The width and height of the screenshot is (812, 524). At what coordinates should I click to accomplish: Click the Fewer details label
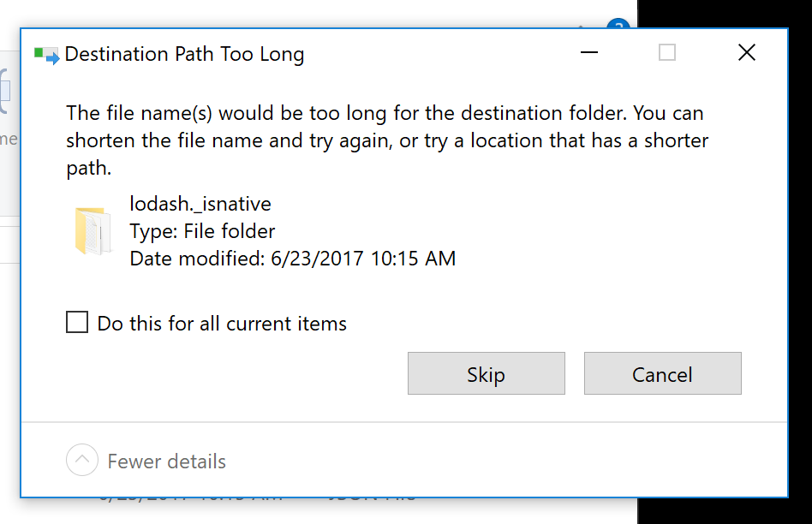coord(165,461)
